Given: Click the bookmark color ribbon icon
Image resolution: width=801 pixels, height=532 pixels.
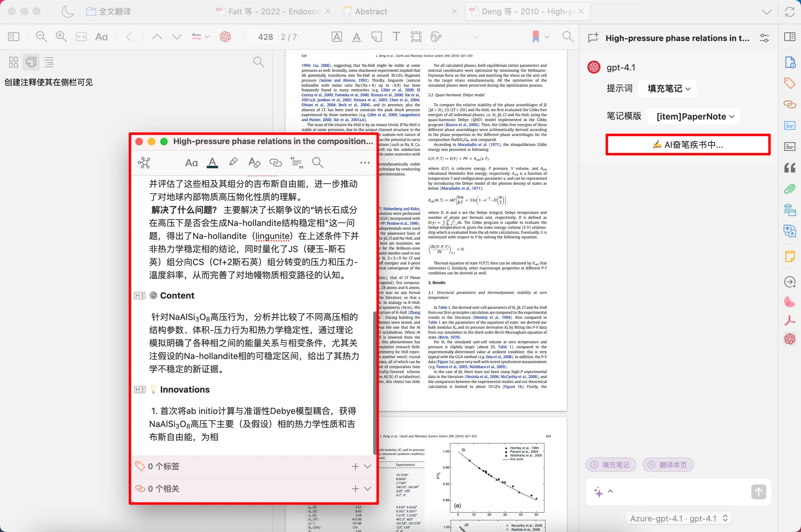Looking at the screenshot, I should pyautogui.click(x=536, y=37).
